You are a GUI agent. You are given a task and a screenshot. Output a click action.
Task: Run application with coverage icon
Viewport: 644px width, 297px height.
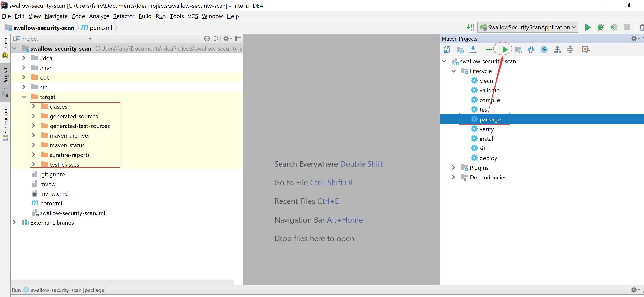click(614, 27)
